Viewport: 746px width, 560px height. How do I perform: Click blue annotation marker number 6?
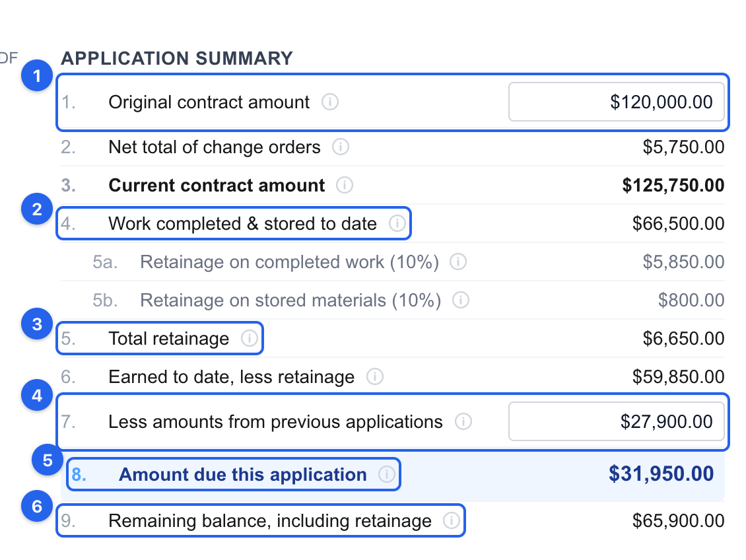37,507
